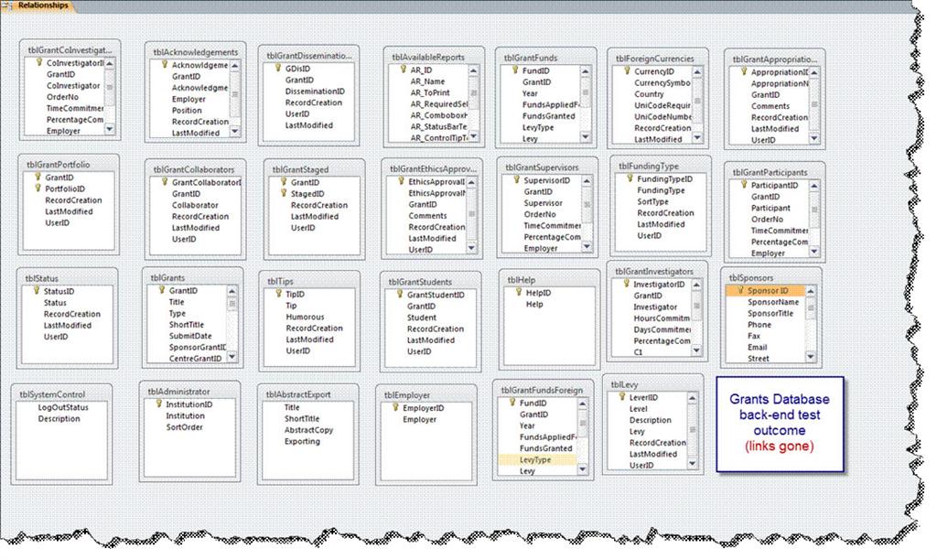Select Country field in tblForeignCurrencies
Viewport: 937px width, 560px height.
[x=649, y=94]
